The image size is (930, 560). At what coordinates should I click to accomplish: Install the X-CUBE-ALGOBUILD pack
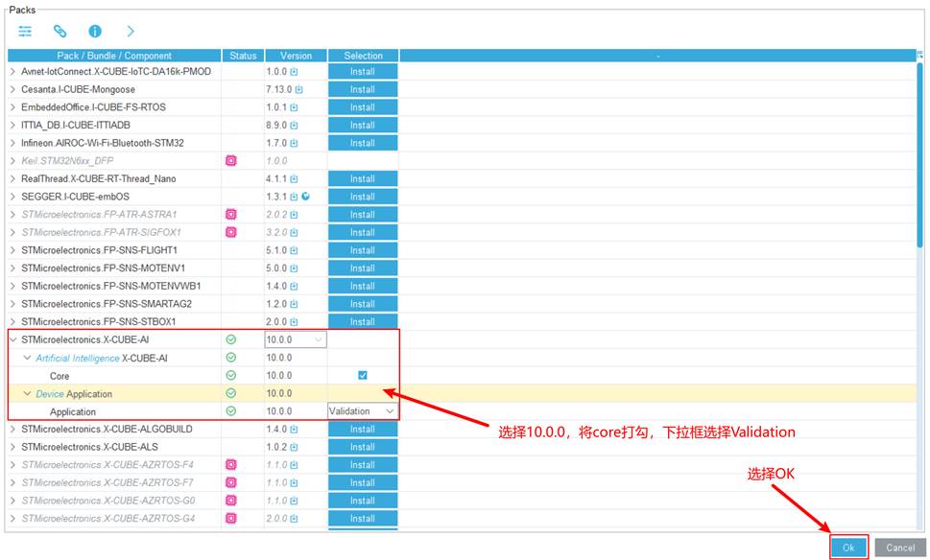click(363, 429)
